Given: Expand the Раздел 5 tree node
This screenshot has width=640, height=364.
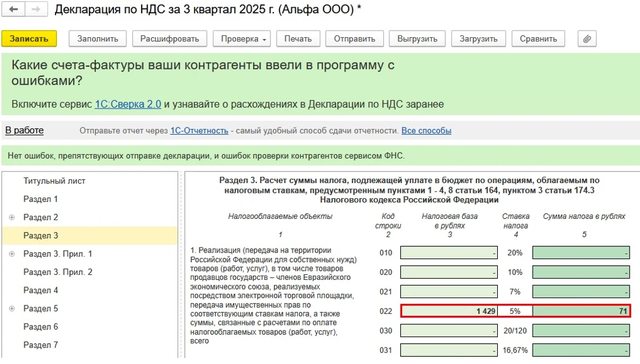Looking at the screenshot, I should click(x=12, y=309).
